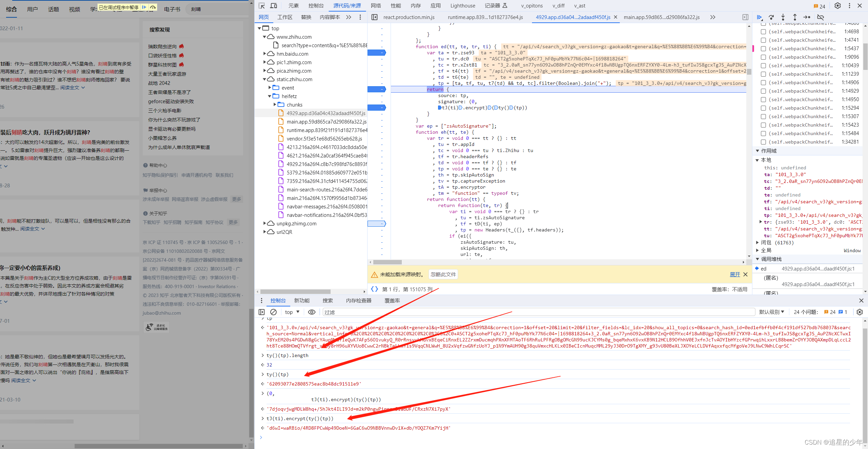This screenshot has height=449, width=868.
Task: Open the 默认级别 log level dropdown
Action: [772, 312]
